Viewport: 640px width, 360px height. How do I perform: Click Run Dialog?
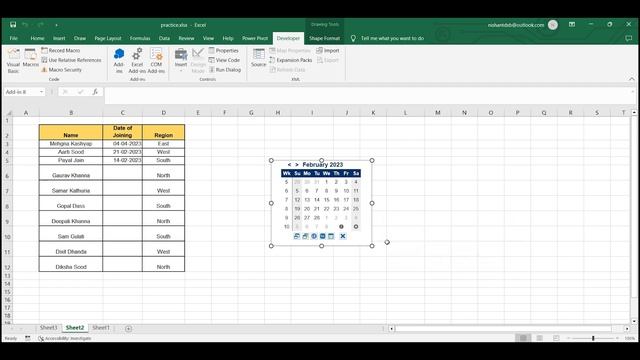(225, 70)
